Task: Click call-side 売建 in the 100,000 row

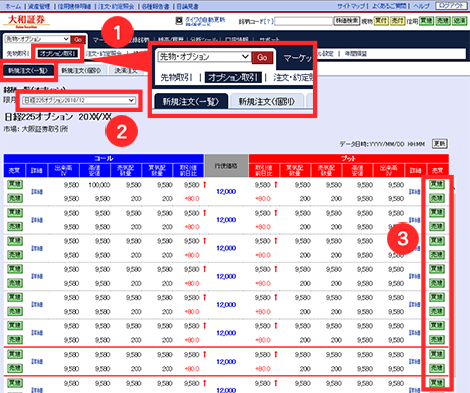Action: (x=15, y=199)
